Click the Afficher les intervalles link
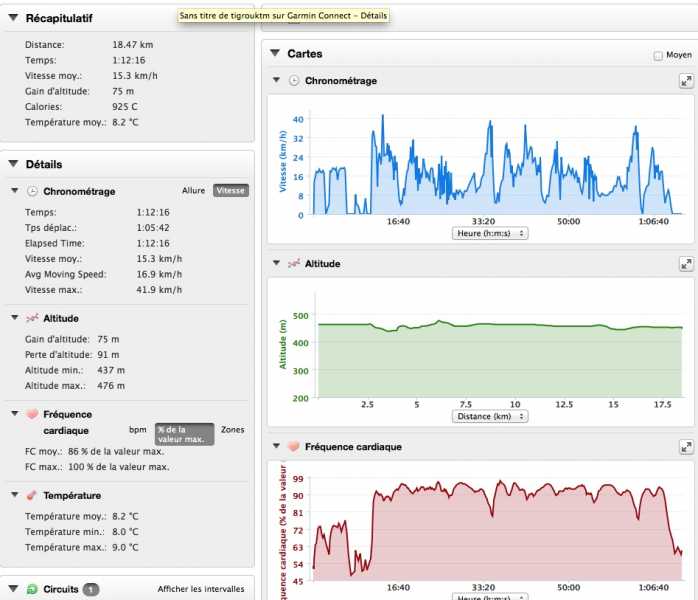The height and width of the screenshot is (600, 698). (200, 589)
